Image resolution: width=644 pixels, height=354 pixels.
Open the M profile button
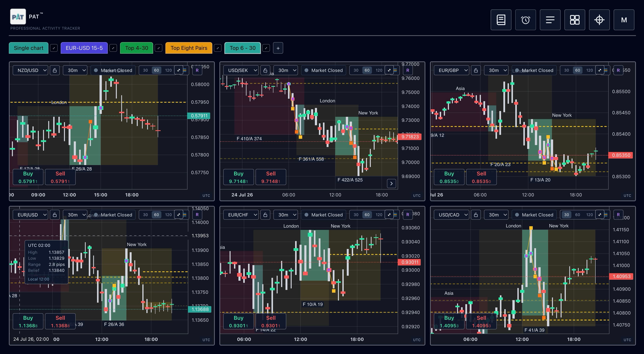click(624, 20)
